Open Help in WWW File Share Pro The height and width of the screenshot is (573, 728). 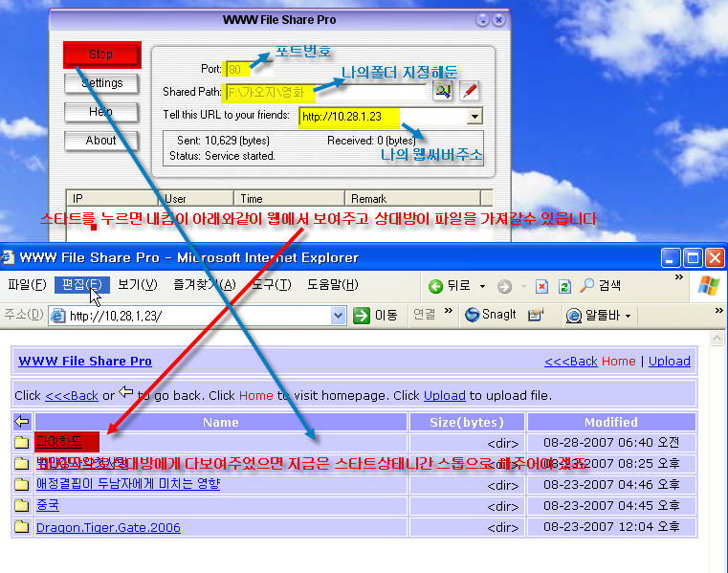pos(101,112)
